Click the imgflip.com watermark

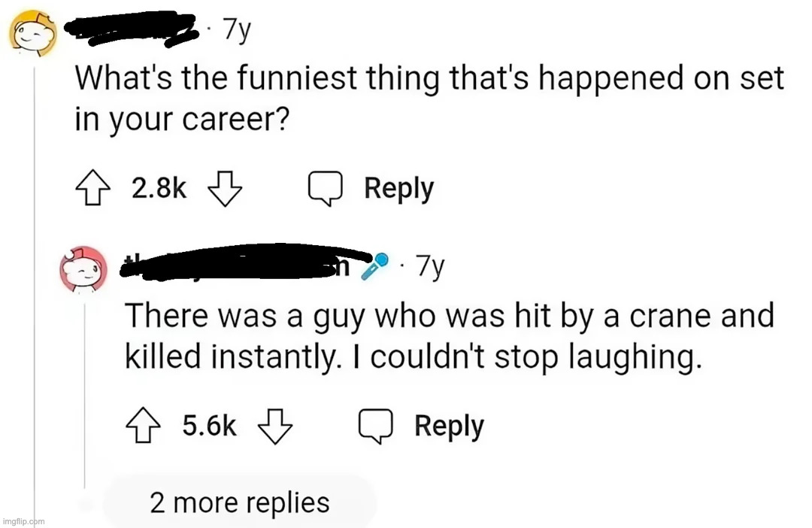[x=23, y=520]
